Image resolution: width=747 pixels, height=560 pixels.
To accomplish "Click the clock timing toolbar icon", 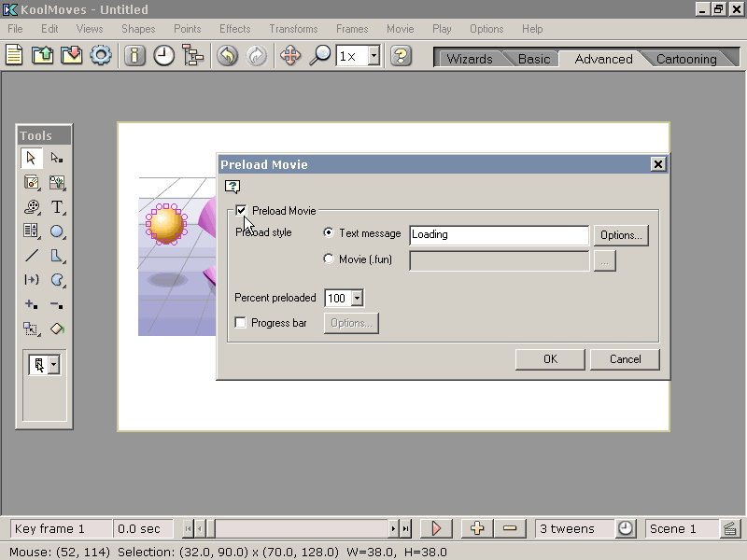I will pos(164,56).
